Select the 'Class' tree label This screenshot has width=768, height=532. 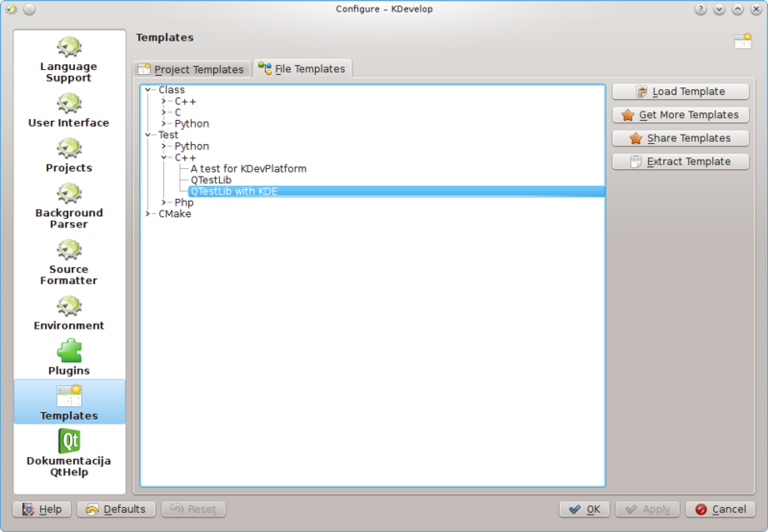172,89
